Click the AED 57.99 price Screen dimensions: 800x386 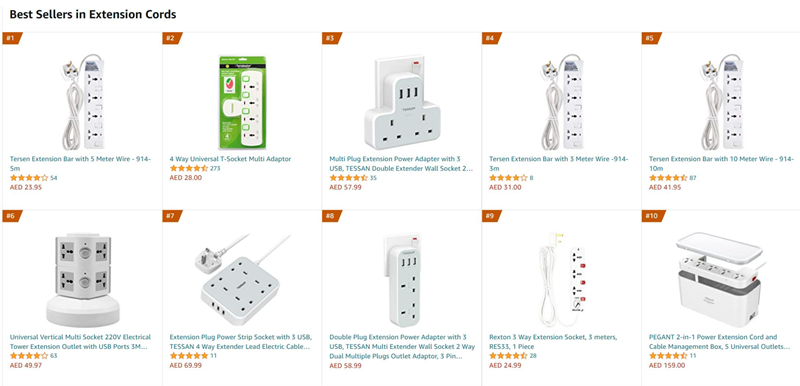pos(345,187)
